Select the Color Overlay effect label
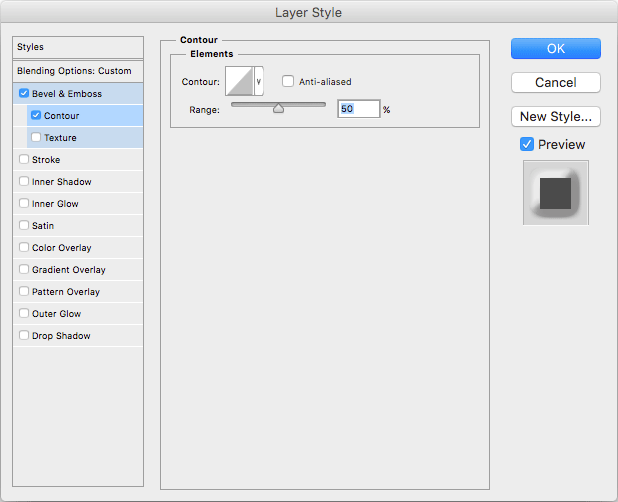The width and height of the screenshot is (618, 502). point(61,248)
